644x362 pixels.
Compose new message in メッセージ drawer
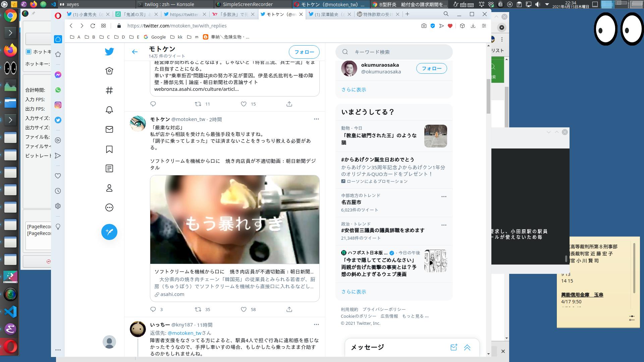(x=454, y=347)
